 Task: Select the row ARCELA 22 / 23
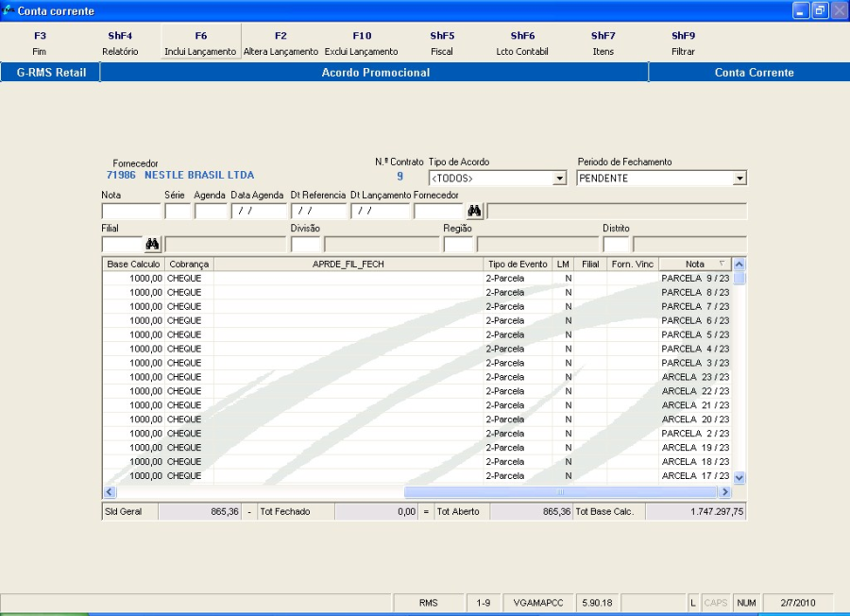point(416,391)
